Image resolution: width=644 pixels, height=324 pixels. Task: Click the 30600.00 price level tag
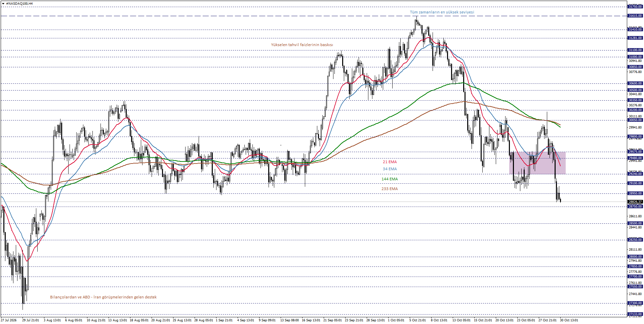tap(635, 83)
